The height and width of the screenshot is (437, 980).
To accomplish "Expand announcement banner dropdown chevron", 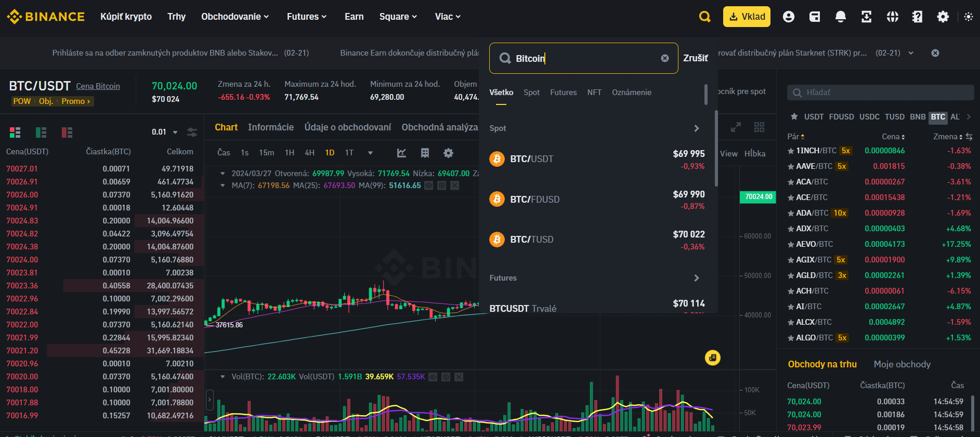I will click(911, 53).
